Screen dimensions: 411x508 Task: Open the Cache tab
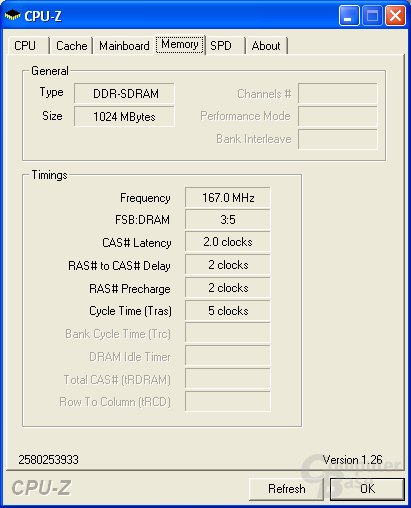coord(71,46)
